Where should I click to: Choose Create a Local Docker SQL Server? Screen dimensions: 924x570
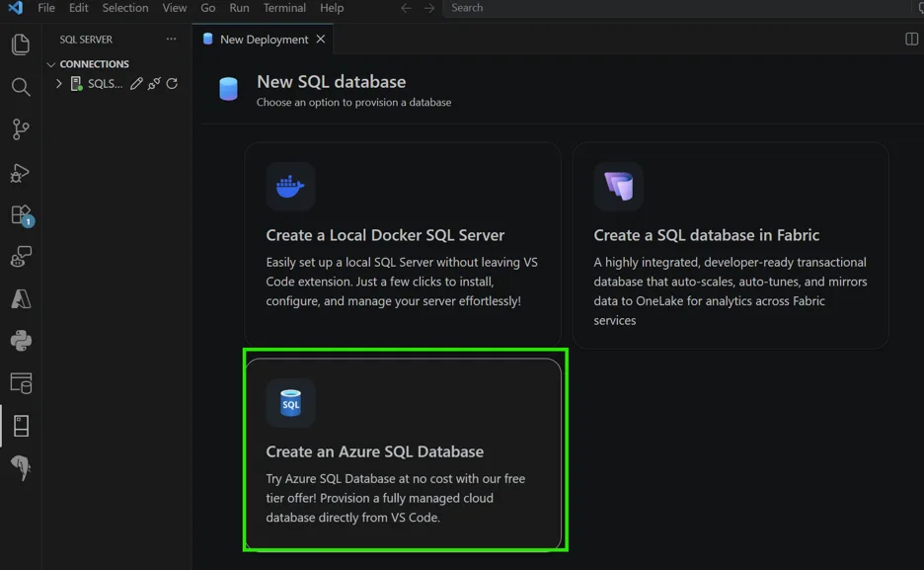[403, 245]
